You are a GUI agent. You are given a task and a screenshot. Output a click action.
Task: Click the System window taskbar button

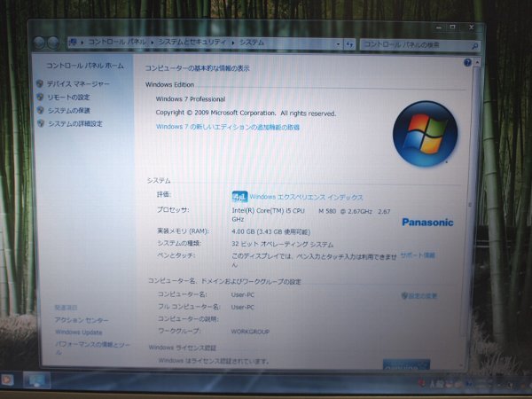pyautogui.click(x=36, y=380)
